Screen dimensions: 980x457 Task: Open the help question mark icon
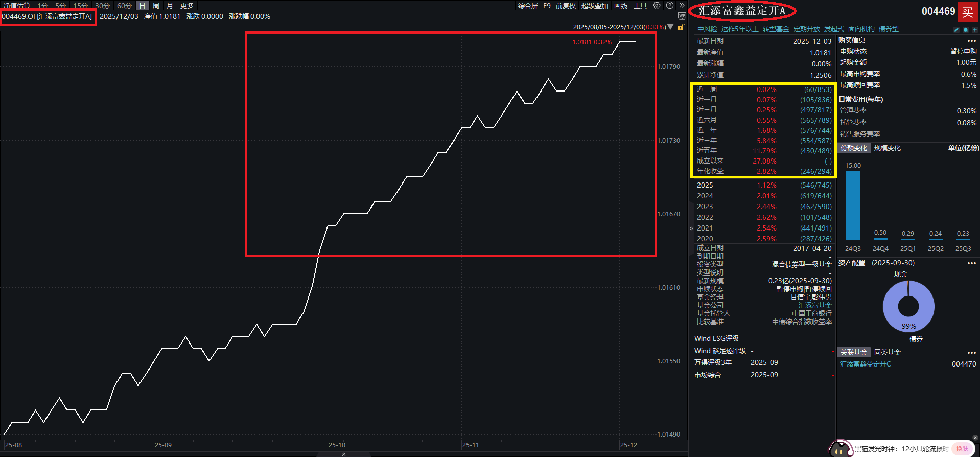[x=670, y=6]
